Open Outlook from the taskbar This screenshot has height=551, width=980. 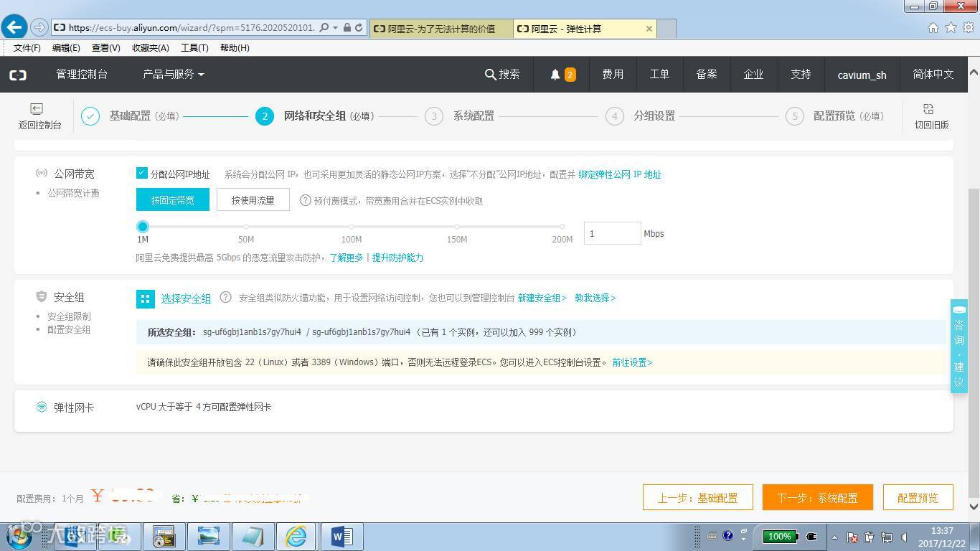75,537
